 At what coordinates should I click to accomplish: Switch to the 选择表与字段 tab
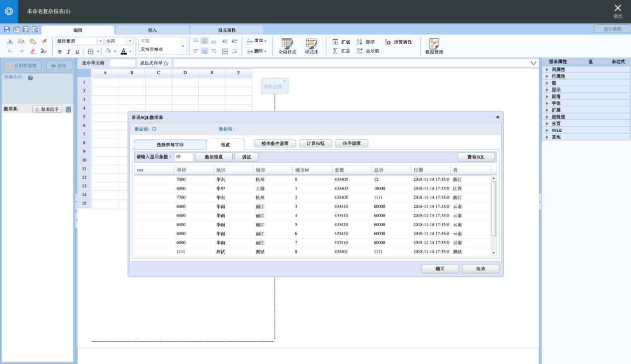click(170, 145)
